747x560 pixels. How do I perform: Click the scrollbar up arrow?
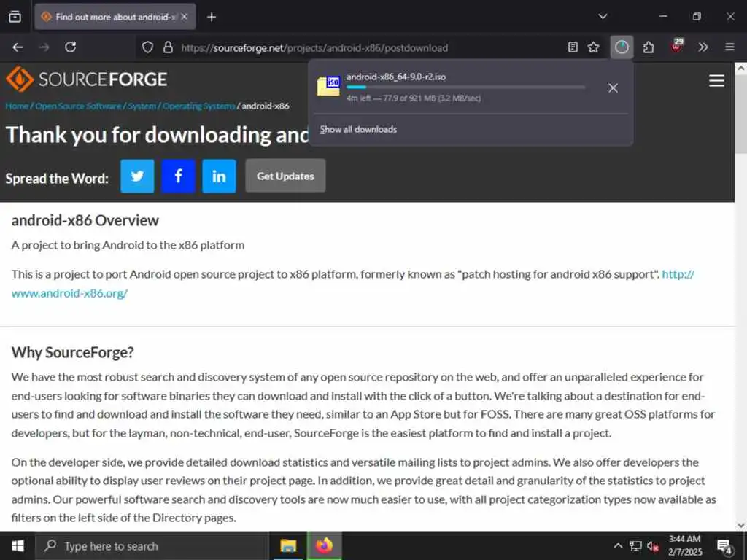coord(741,69)
